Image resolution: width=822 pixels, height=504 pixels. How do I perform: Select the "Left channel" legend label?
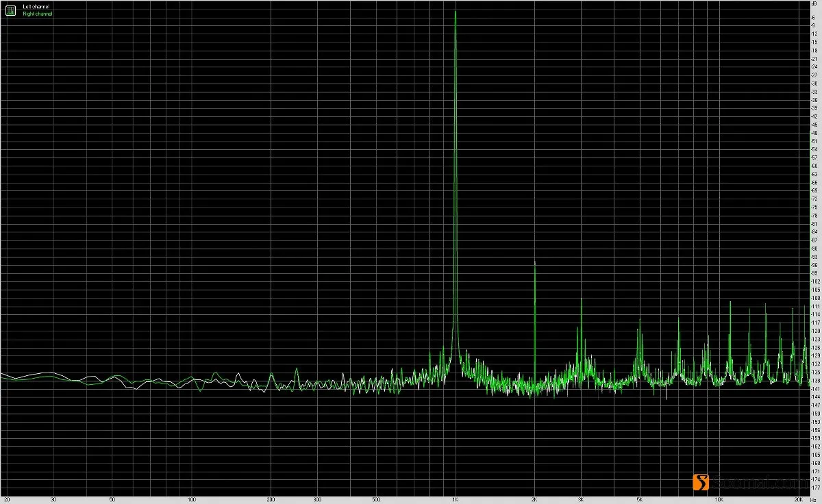click(36, 7)
